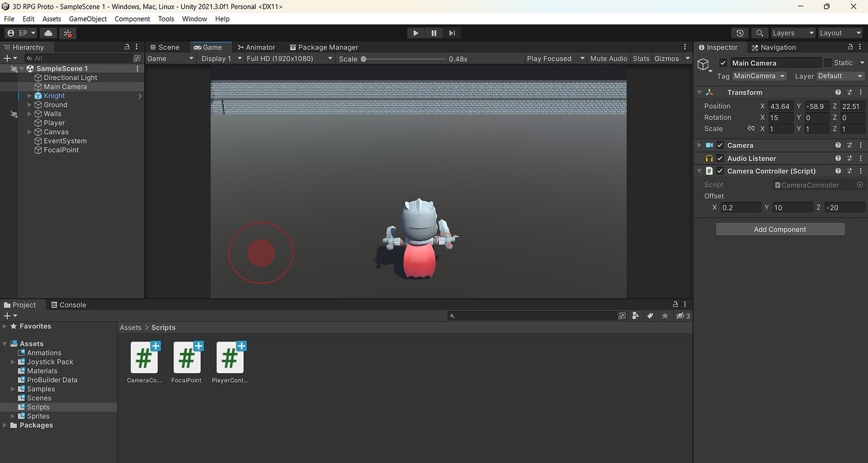Open the Component menu
Viewport: 868px width, 463px height.
(x=132, y=19)
